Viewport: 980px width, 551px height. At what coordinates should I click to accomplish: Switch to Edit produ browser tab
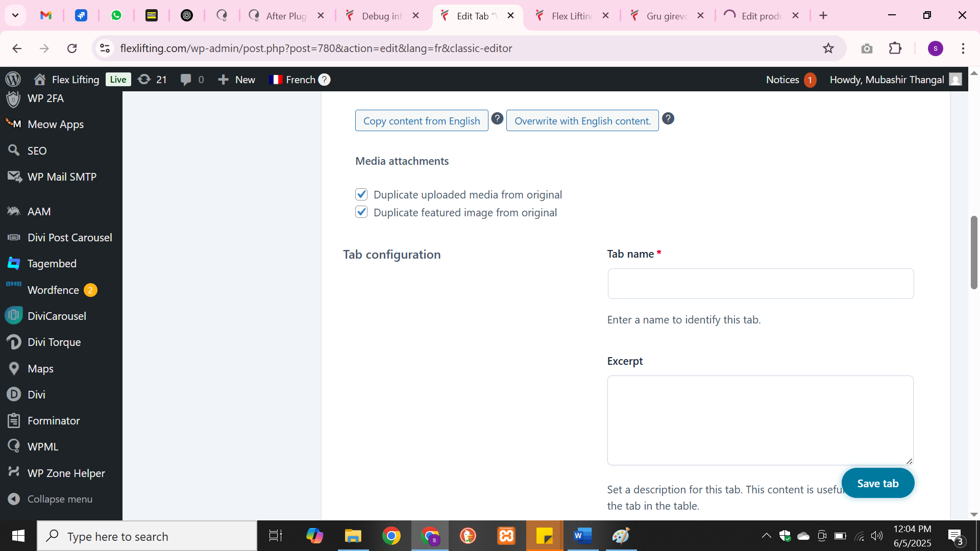762,16
